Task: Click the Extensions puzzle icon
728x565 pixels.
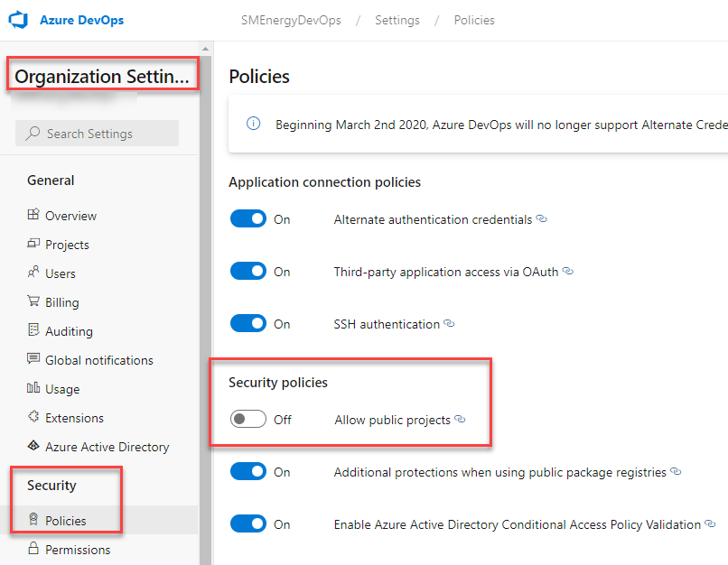Action: click(x=33, y=417)
